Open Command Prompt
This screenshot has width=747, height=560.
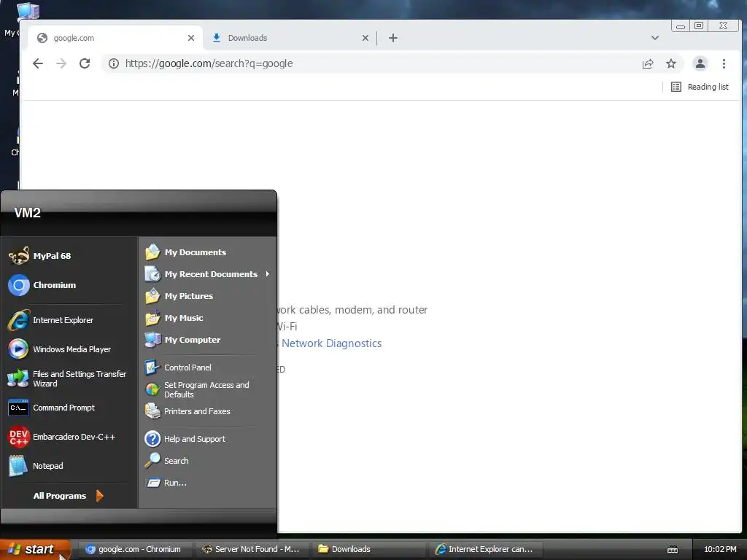[52, 408]
